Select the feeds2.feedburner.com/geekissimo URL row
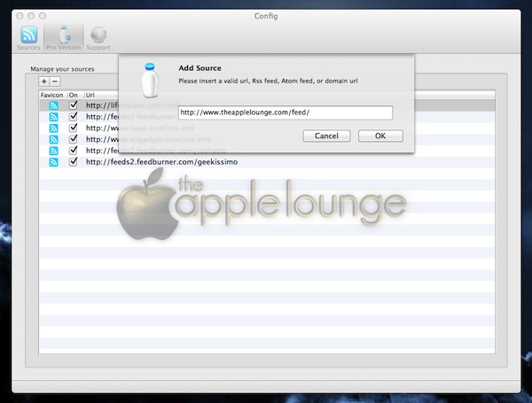The height and width of the screenshot is (403, 532). tap(267, 162)
